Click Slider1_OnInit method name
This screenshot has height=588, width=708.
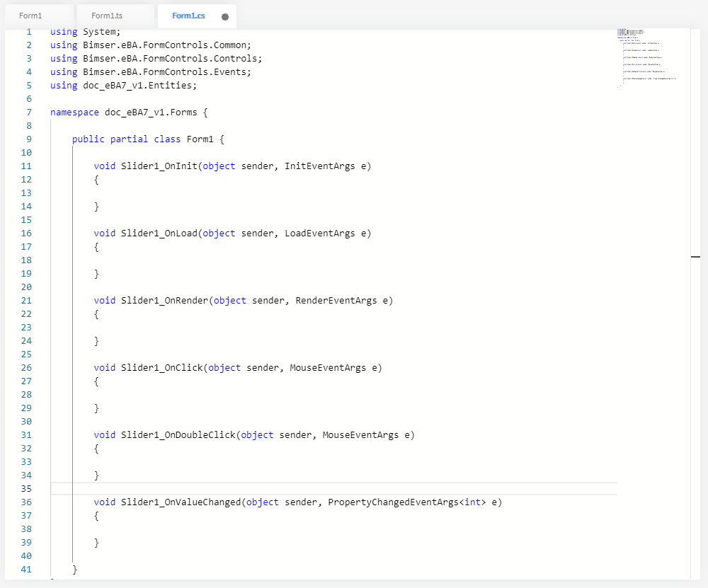(159, 166)
